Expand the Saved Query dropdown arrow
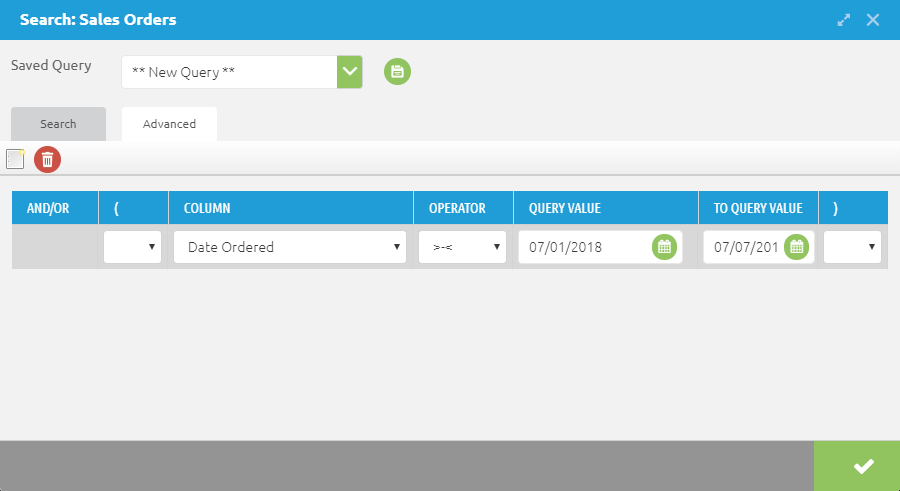Viewport: 900px width, 491px height. pyautogui.click(x=349, y=71)
